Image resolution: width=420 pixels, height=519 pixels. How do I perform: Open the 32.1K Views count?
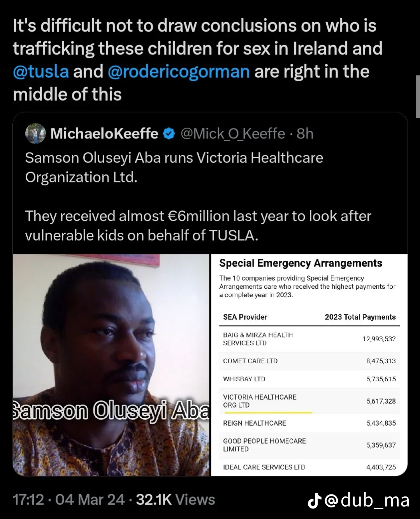pos(175,500)
